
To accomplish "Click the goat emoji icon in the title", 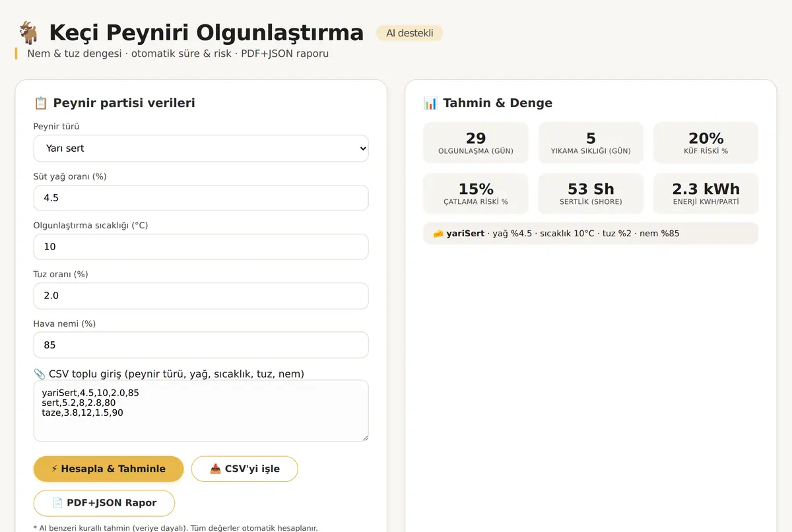I will tap(28, 32).
